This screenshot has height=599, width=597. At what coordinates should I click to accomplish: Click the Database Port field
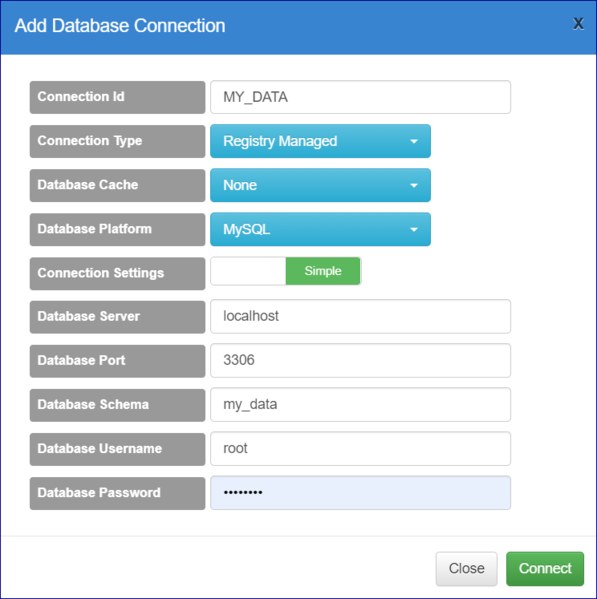[x=360, y=360]
